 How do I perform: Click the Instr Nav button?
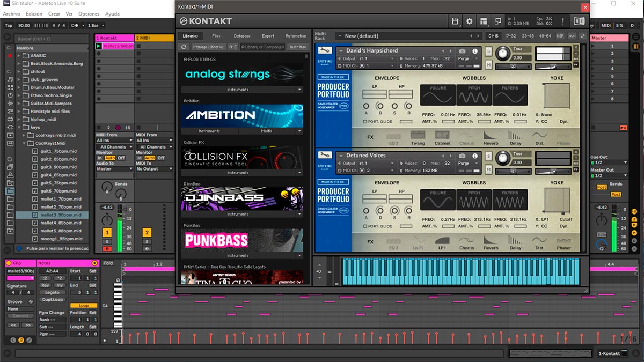[x=298, y=47]
